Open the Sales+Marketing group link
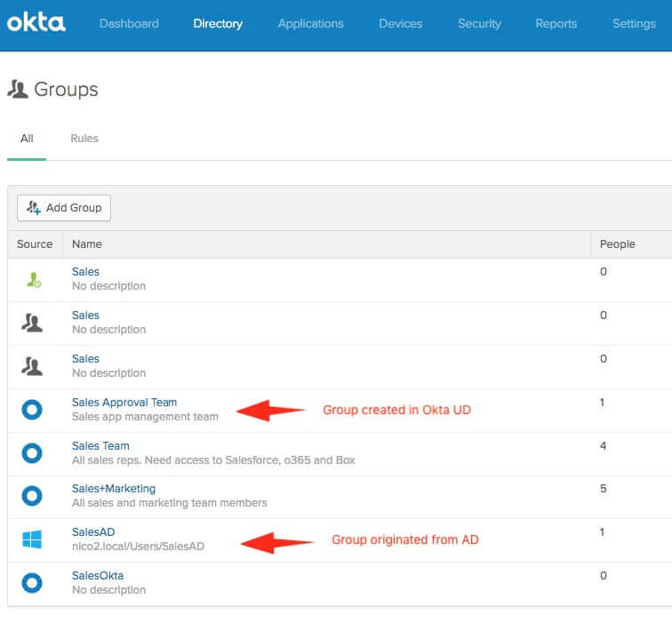 [114, 489]
